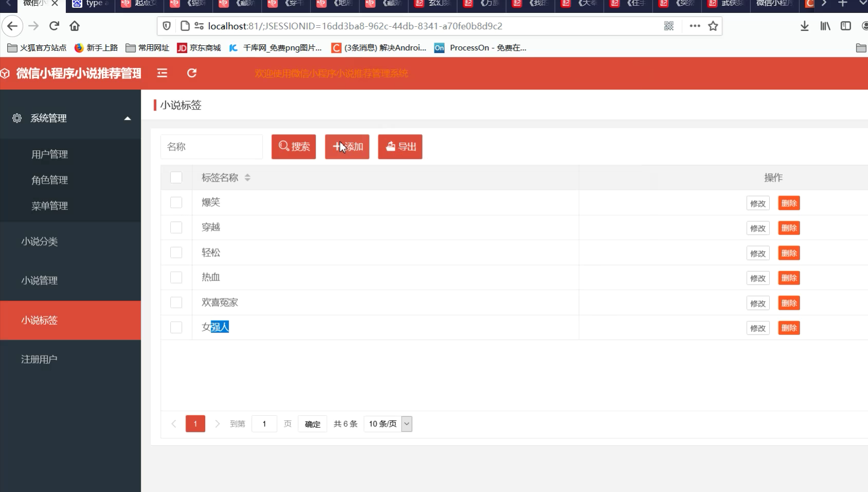868x492 pixels.
Task: Toggle the sidebar collapse icon in header
Action: pos(162,73)
